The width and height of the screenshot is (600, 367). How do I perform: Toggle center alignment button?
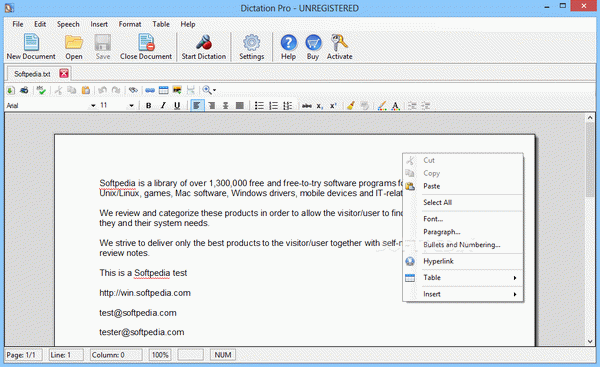point(225,106)
